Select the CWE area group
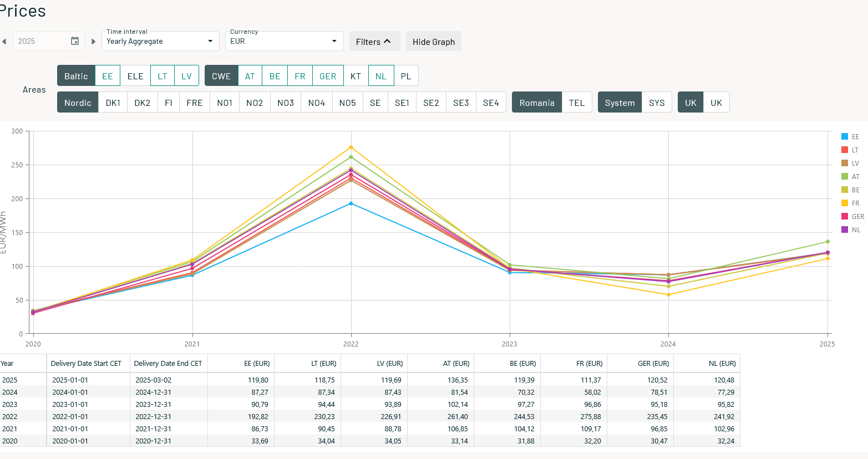The height and width of the screenshot is (459, 868). 221,76
